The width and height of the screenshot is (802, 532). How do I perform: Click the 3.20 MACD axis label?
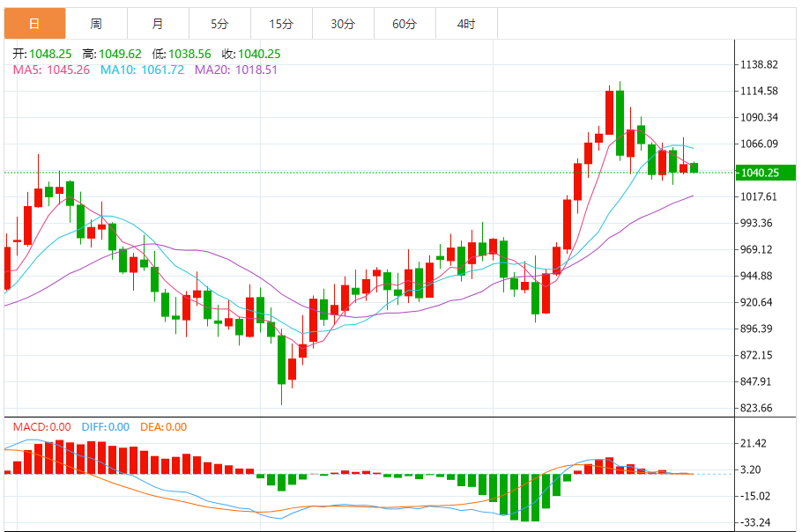pyautogui.click(x=751, y=469)
